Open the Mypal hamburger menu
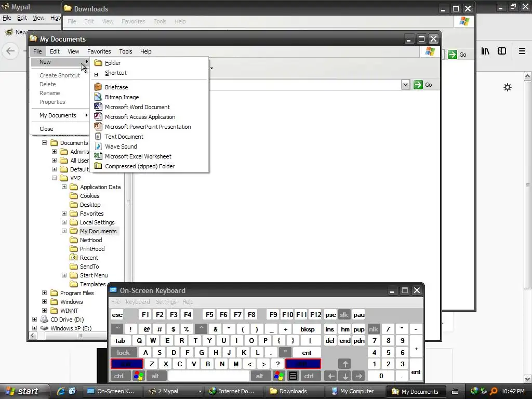This screenshot has height=399, width=532. (x=522, y=51)
